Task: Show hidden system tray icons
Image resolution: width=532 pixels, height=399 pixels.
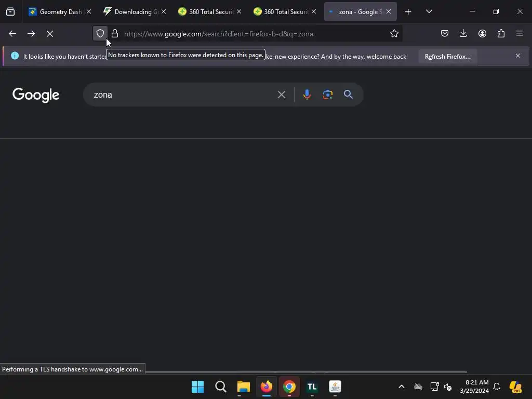Action: (x=402, y=387)
